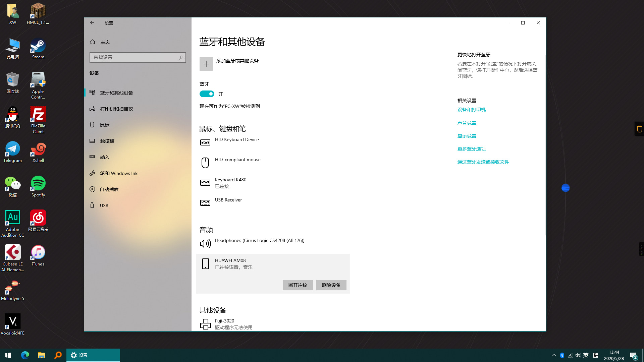Open the 鼠标 (Mouse) settings page
Image resolution: width=644 pixels, height=362 pixels.
104,125
